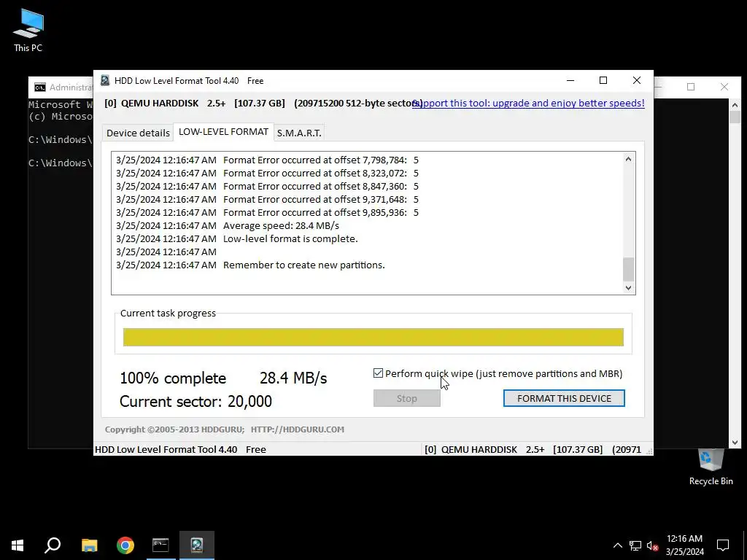
Task: Maximize the HDD Low Level Format window
Action: 603,80
